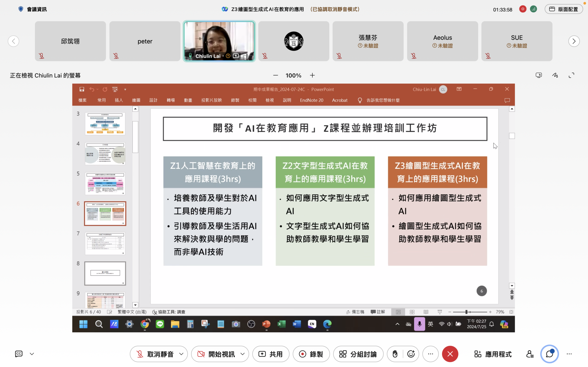This screenshot has width=588, height=367.
Task: Click the 共用 share button
Action: [x=271, y=354]
